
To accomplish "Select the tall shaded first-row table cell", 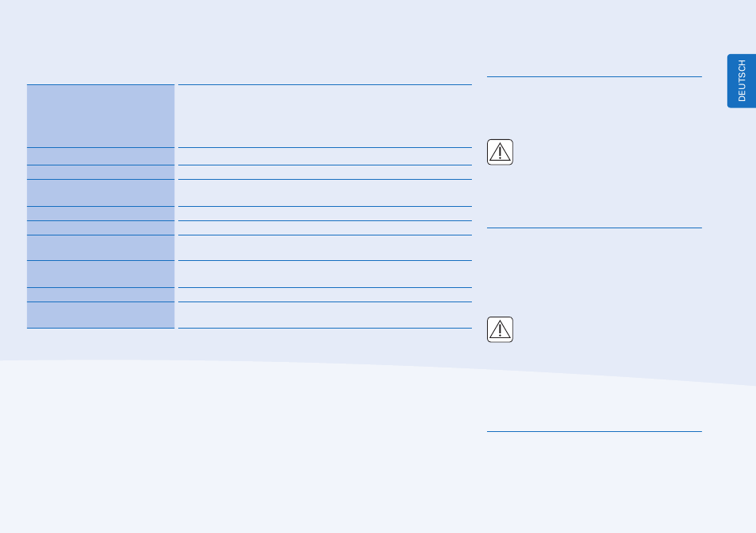I will pyautogui.click(x=101, y=116).
